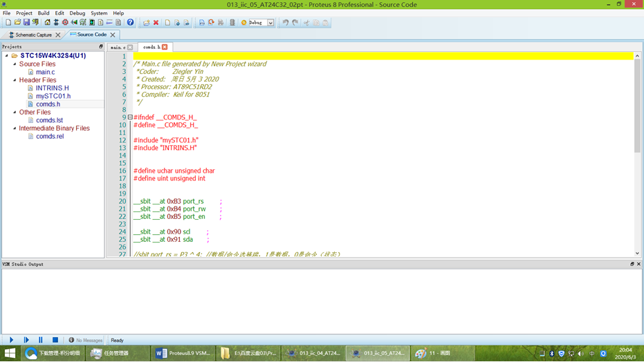Collapse the #ifndef code fold at line 9
This screenshot has height=362, width=644.
(130, 117)
